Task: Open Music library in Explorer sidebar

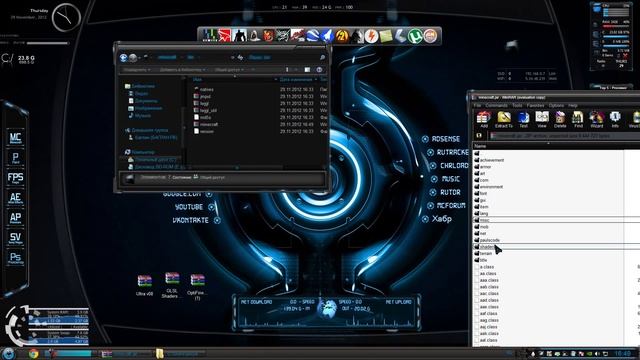Action: (140, 116)
